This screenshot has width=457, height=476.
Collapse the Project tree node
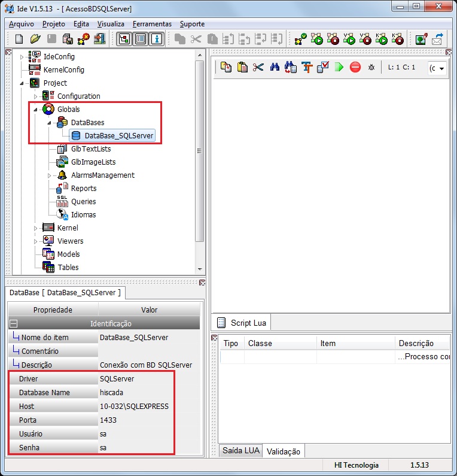coord(22,83)
